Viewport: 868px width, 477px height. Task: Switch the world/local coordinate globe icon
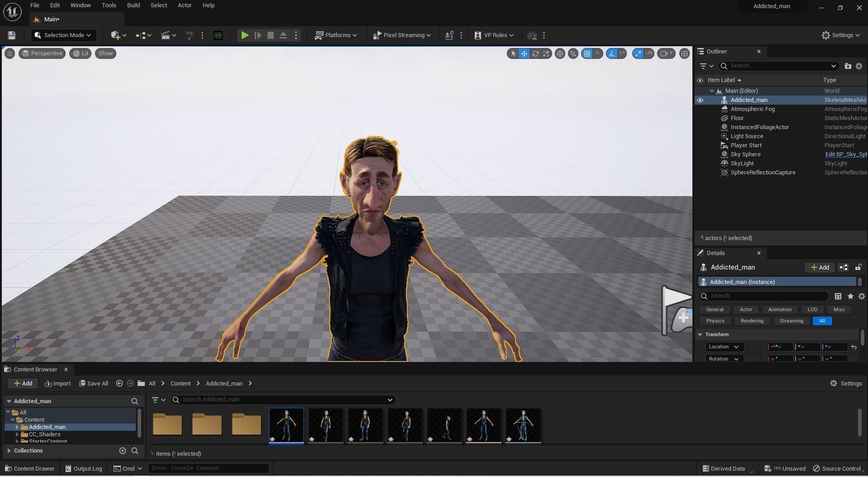pyautogui.click(x=560, y=53)
